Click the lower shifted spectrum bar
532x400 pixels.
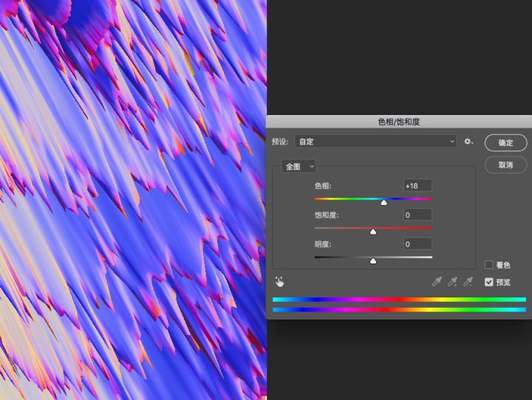[x=399, y=309]
